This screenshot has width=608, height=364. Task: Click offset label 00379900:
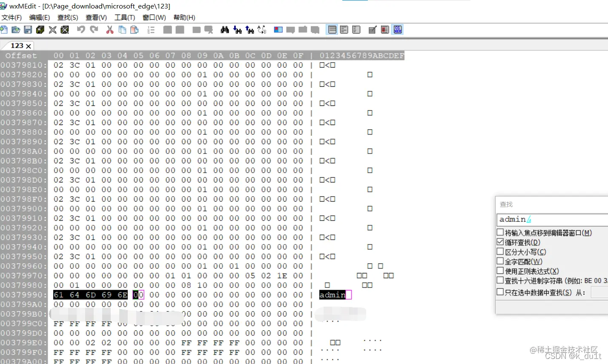click(x=24, y=208)
